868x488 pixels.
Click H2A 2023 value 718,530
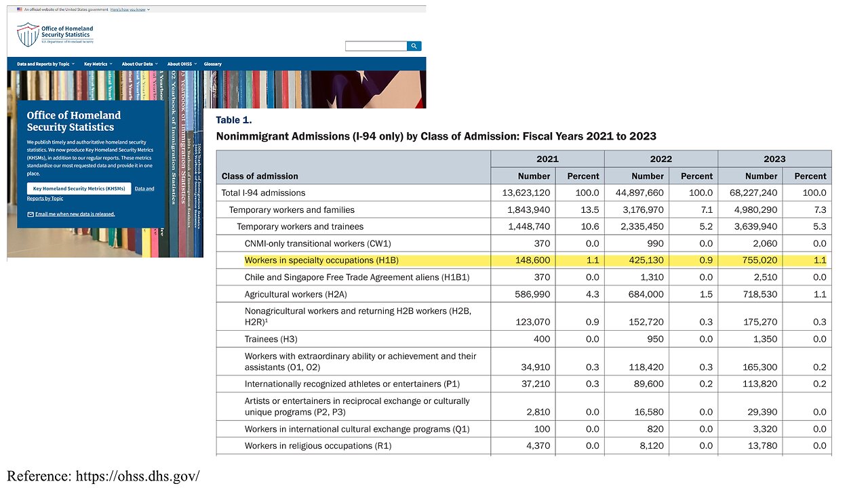(x=761, y=295)
